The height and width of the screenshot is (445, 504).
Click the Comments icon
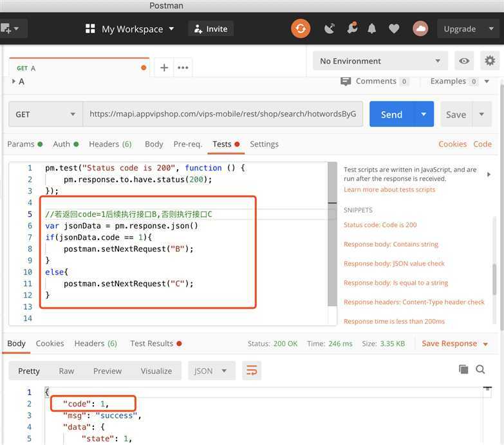point(346,82)
